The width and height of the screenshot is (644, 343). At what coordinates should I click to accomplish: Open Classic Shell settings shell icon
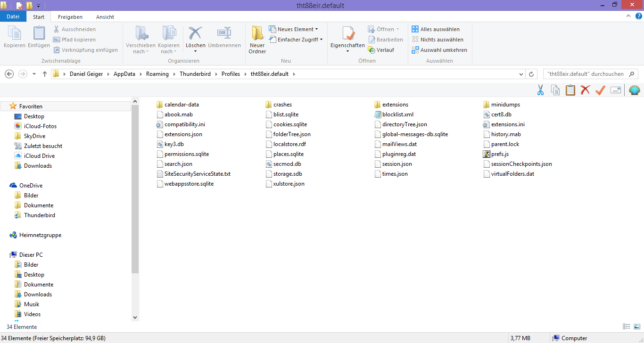pyautogui.click(x=635, y=90)
